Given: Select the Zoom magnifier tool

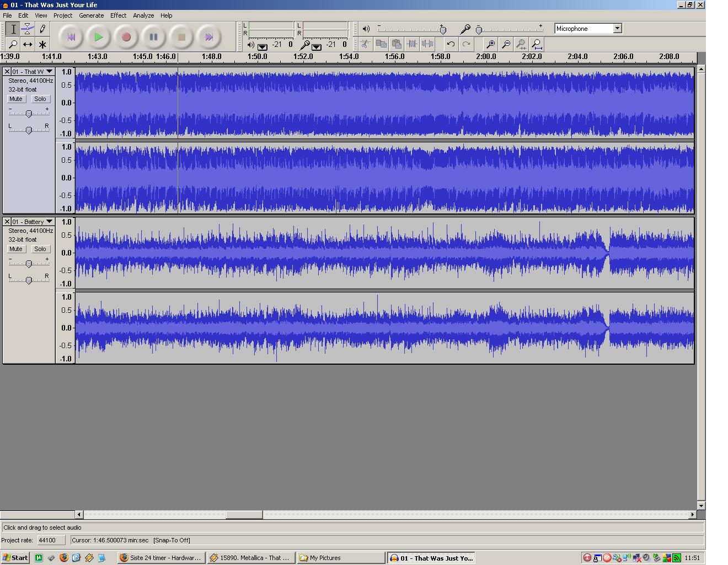Looking at the screenshot, I should tap(13, 44).
